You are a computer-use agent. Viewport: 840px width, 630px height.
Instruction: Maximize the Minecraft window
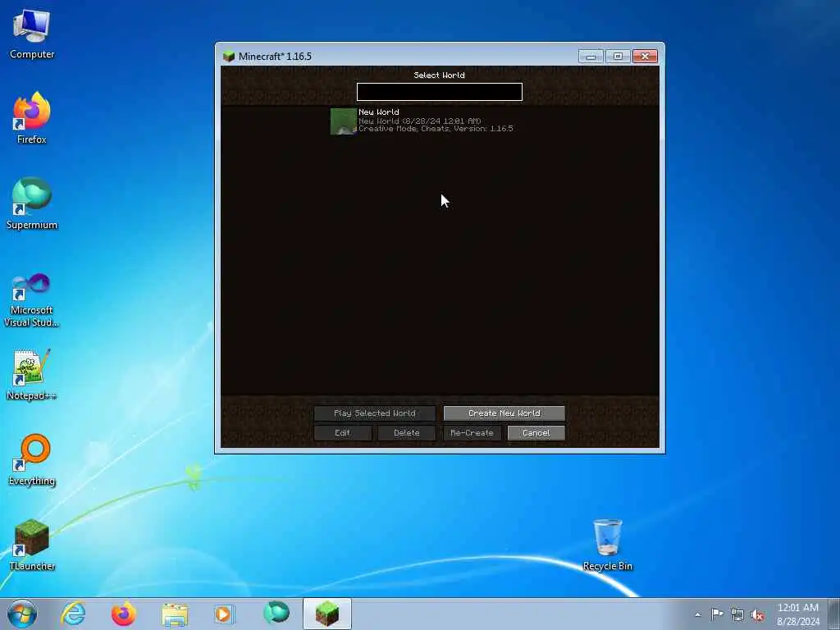pyautogui.click(x=618, y=57)
